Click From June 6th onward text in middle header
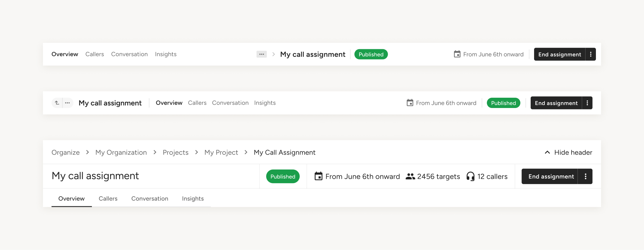 point(446,103)
